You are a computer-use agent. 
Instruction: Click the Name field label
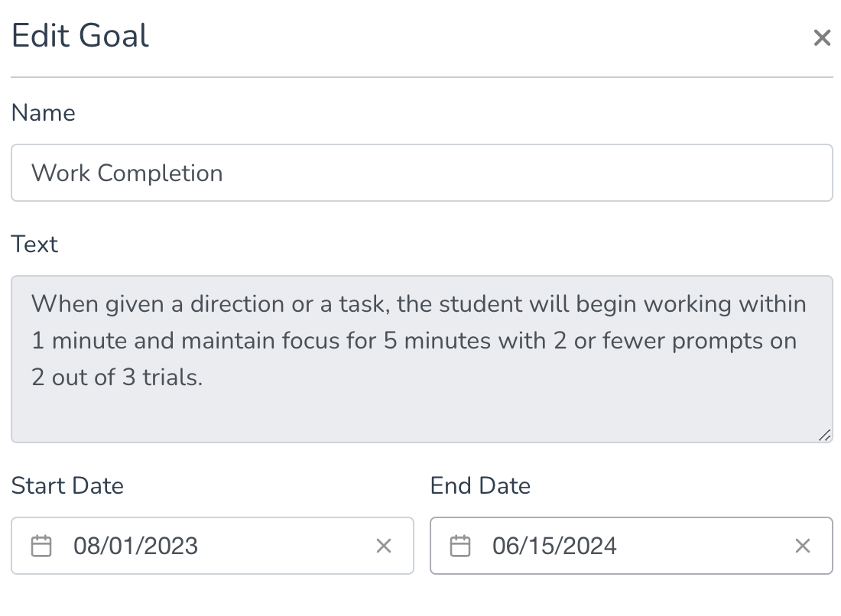pyautogui.click(x=44, y=113)
